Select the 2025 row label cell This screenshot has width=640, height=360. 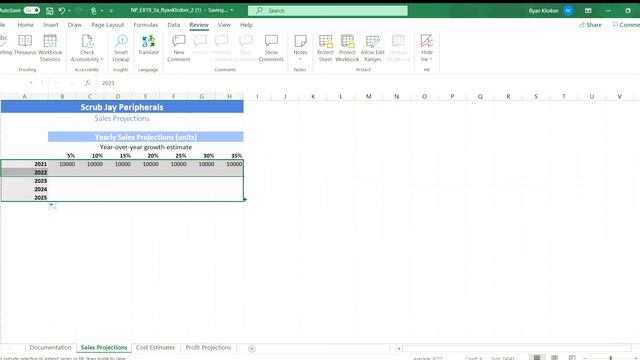(25, 198)
